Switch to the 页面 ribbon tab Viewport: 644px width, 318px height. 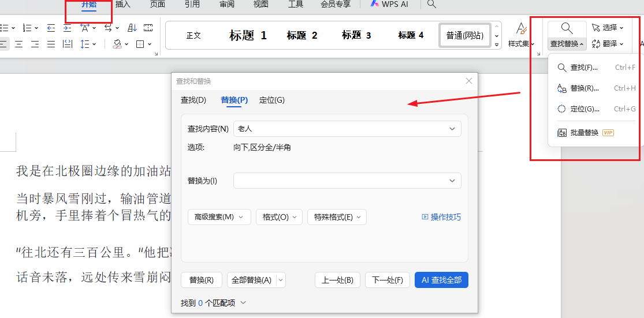click(x=158, y=5)
